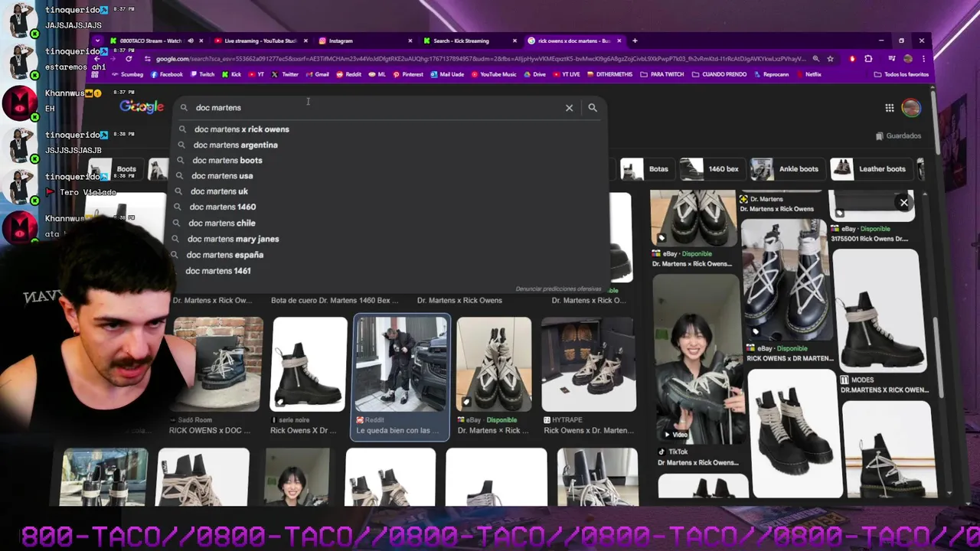Open the Gmail bookmark
The height and width of the screenshot is (551, 980).
click(x=317, y=74)
